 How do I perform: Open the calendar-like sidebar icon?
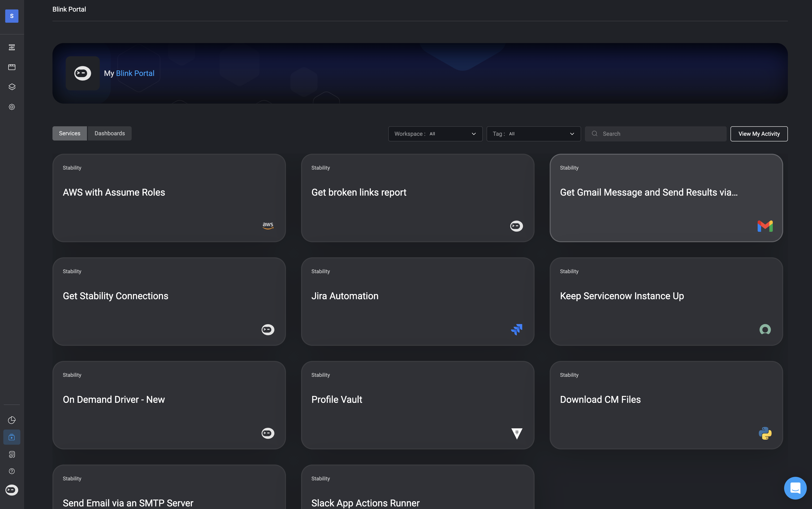(12, 67)
